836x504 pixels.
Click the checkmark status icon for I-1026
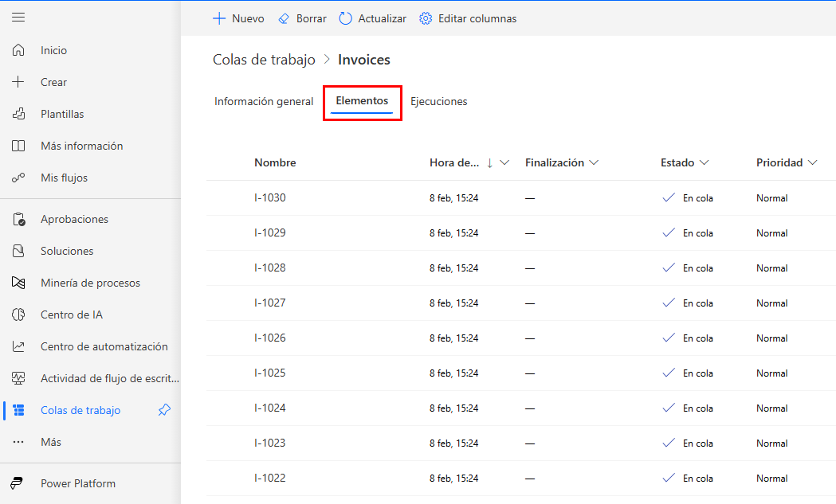pyautogui.click(x=669, y=338)
